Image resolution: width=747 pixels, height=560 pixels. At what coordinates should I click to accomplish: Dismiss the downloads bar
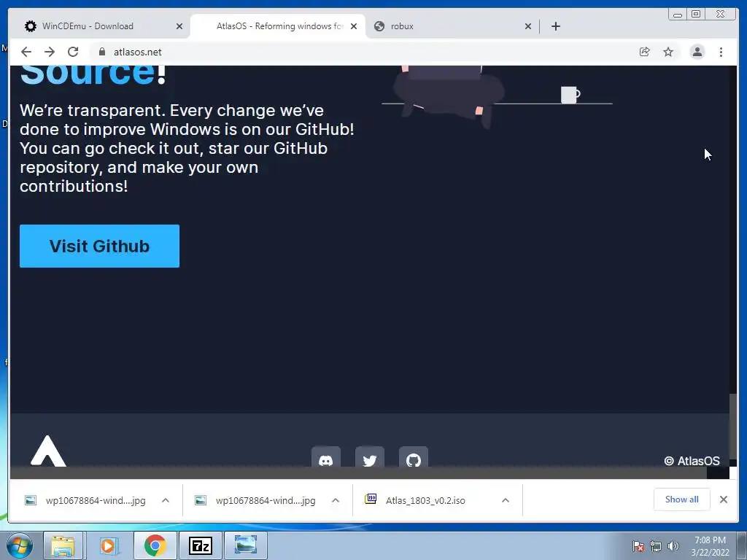pos(724,499)
